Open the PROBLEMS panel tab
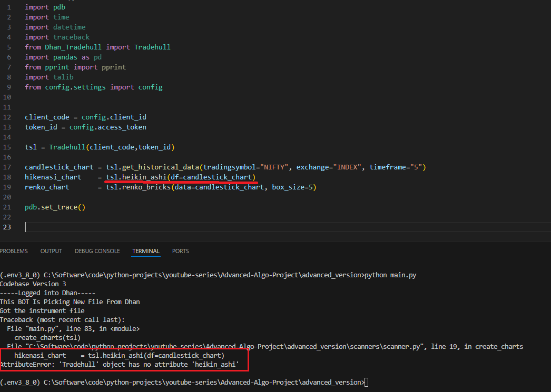The height and width of the screenshot is (392, 551). tap(13, 251)
